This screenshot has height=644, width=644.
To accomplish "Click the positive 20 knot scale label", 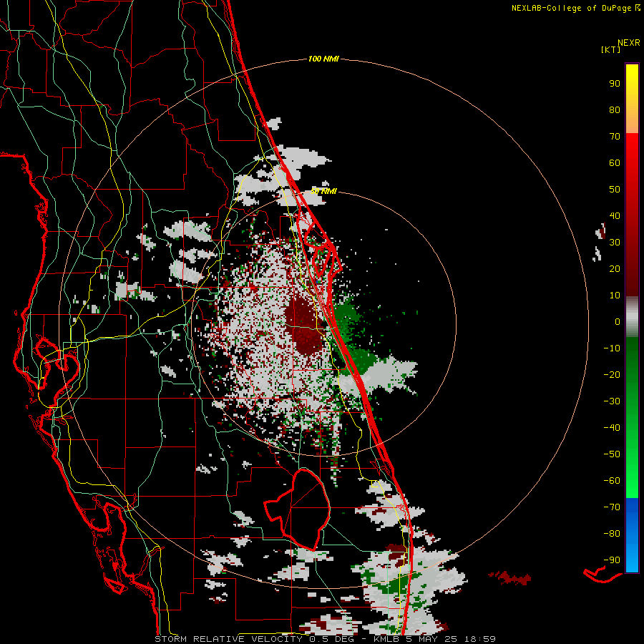I will 615,269.
